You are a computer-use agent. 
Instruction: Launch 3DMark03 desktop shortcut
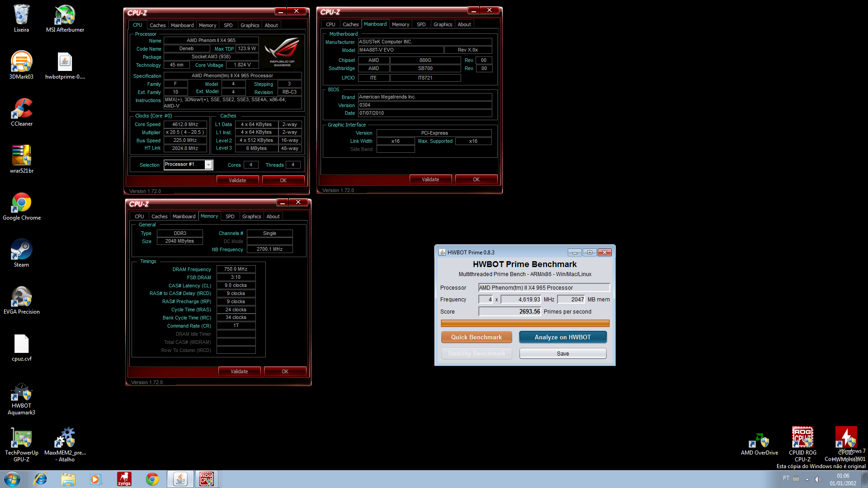point(21,65)
